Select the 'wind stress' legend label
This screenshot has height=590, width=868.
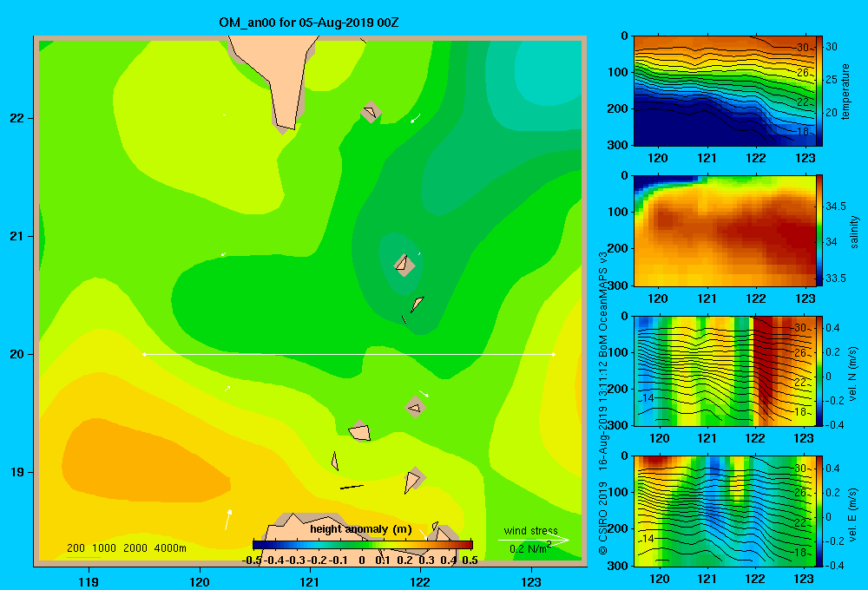click(x=531, y=530)
